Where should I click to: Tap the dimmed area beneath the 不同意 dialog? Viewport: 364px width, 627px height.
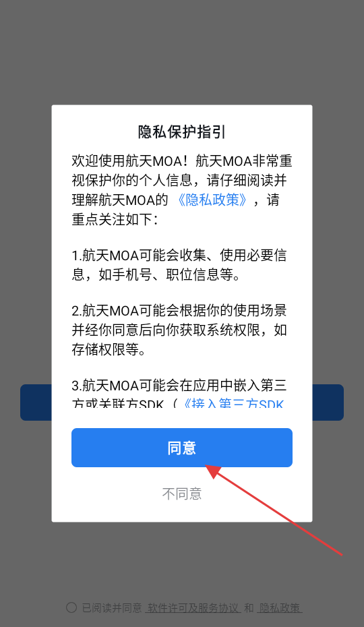[x=182, y=560]
